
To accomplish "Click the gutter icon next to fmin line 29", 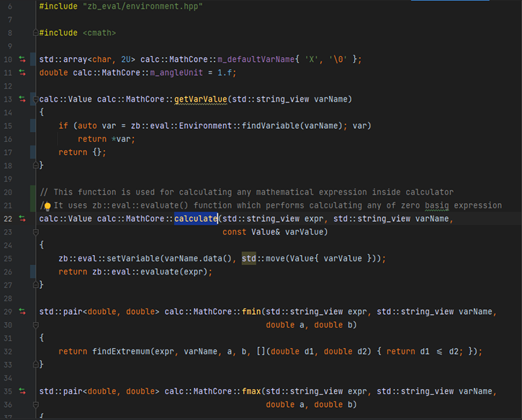I will tap(22, 311).
